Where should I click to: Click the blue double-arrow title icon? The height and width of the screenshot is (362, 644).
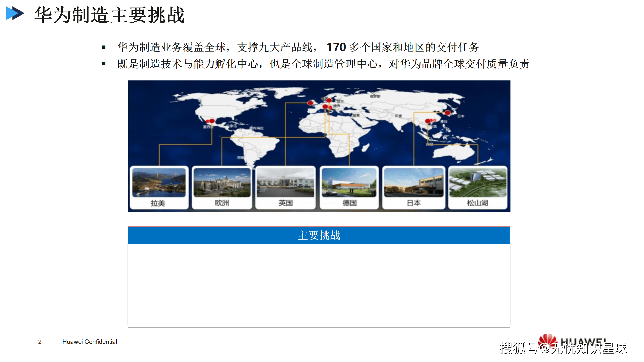click(x=15, y=13)
